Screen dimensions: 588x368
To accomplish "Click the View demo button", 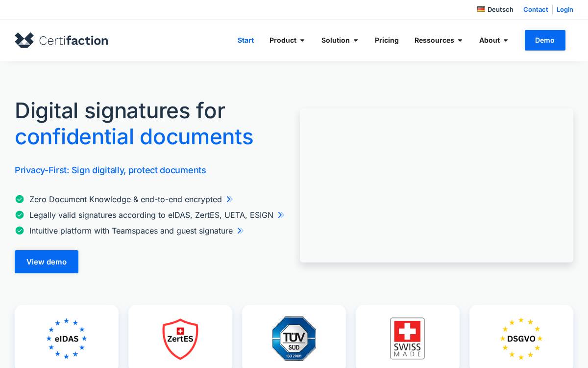I will [47, 262].
